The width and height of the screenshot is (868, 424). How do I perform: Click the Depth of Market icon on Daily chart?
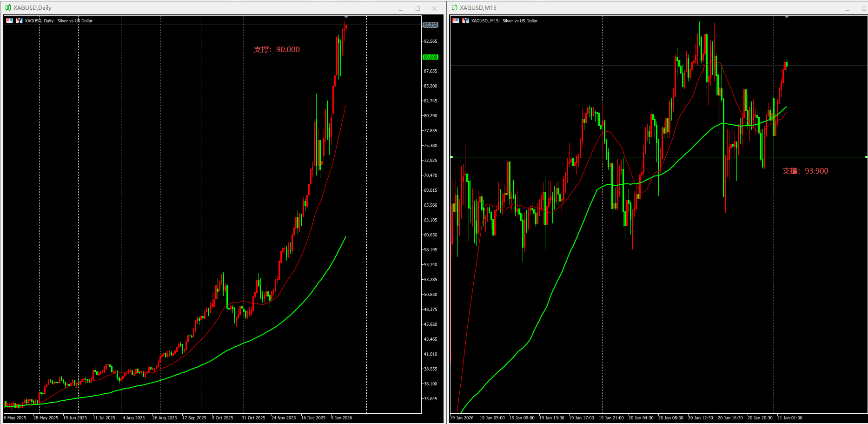pos(19,20)
